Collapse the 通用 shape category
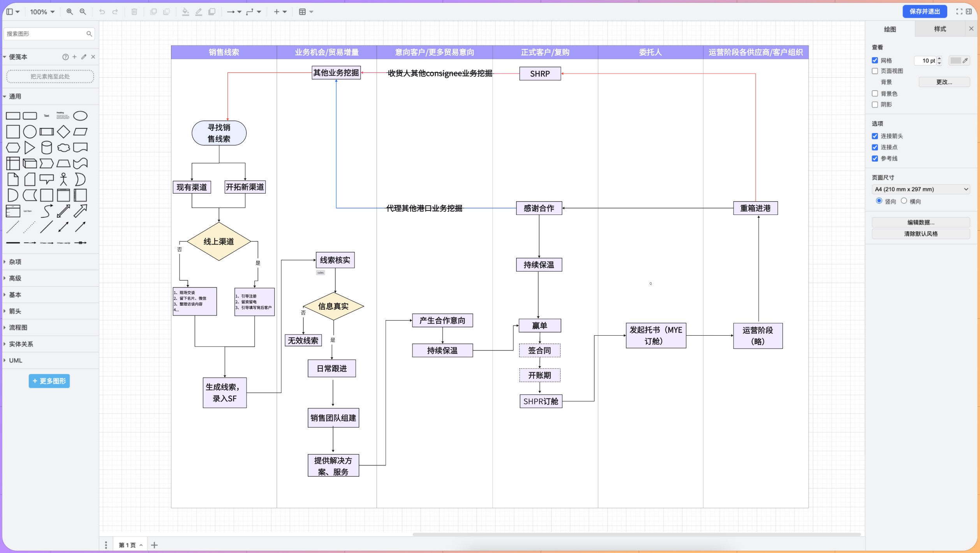This screenshot has height=553, width=980. 50,96
